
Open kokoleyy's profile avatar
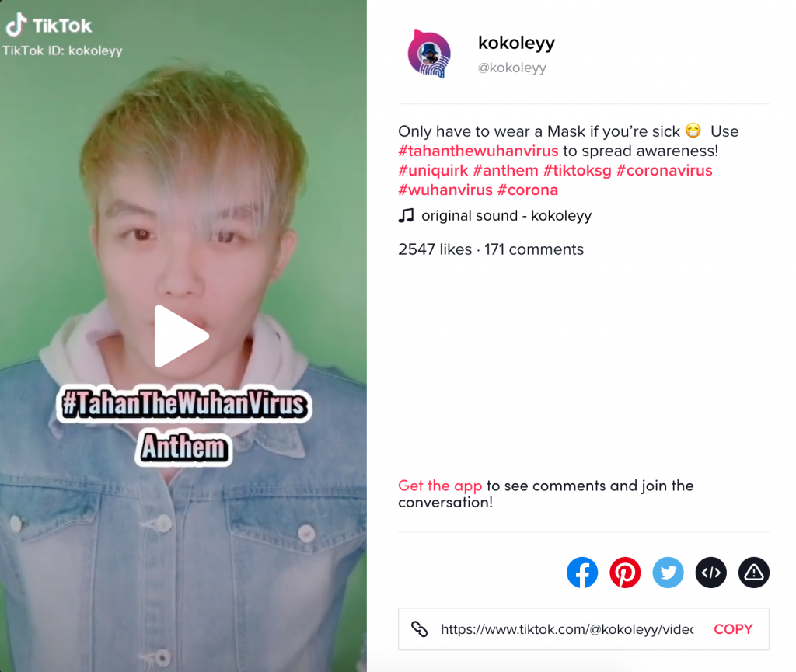pos(429,54)
